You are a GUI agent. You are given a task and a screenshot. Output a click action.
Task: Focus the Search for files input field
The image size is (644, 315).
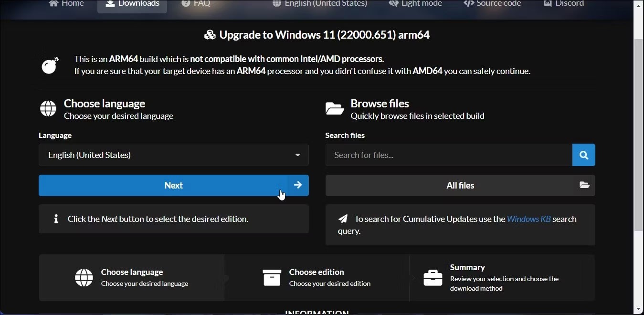click(x=449, y=155)
